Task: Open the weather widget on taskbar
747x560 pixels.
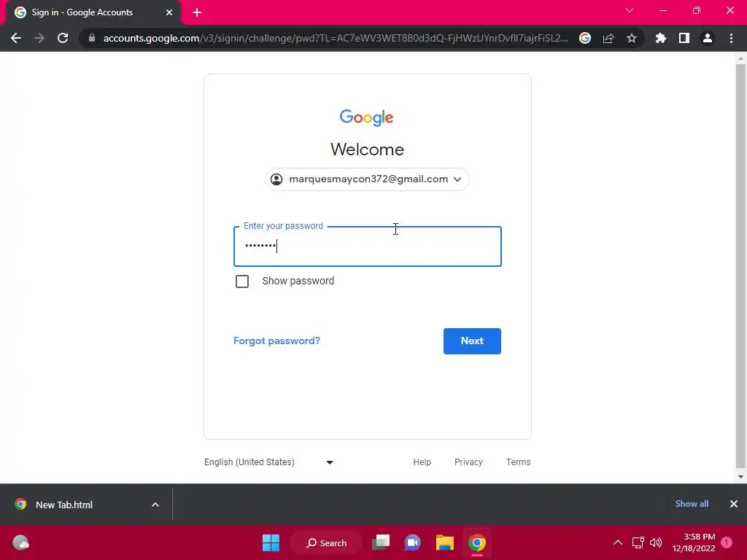Action: pyautogui.click(x=21, y=542)
